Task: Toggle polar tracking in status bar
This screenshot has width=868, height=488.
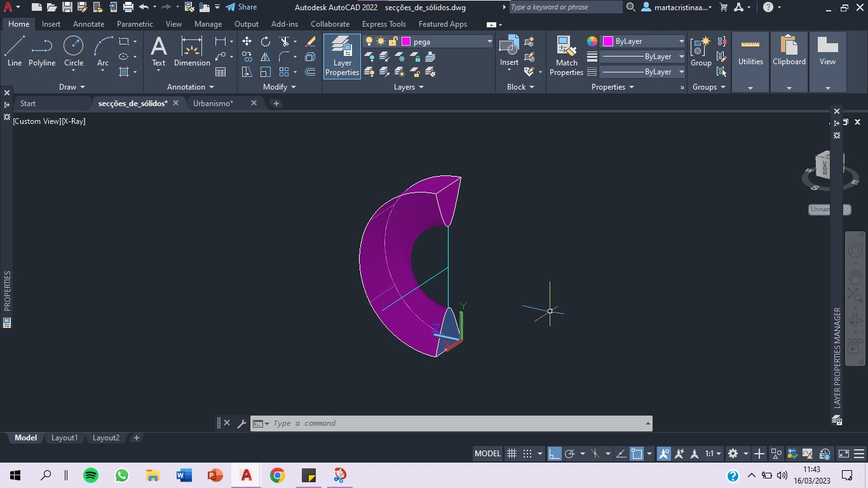Action: (570, 454)
